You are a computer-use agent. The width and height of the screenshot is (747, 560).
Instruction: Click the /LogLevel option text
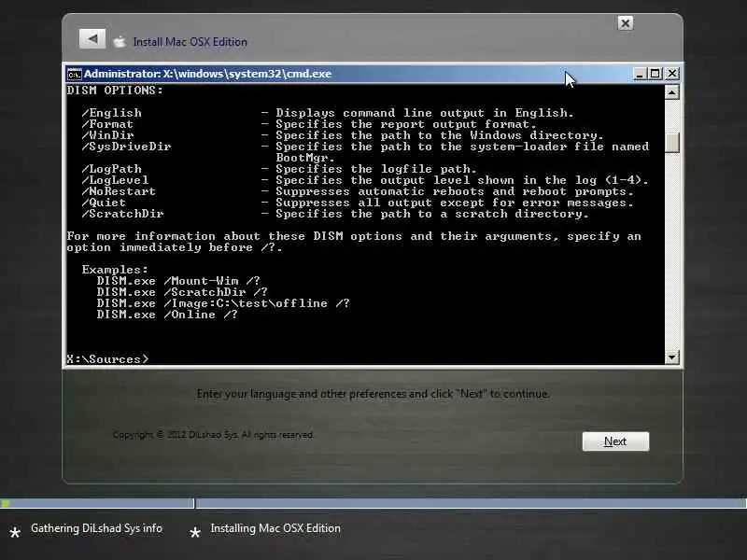pyautogui.click(x=115, y=180)
